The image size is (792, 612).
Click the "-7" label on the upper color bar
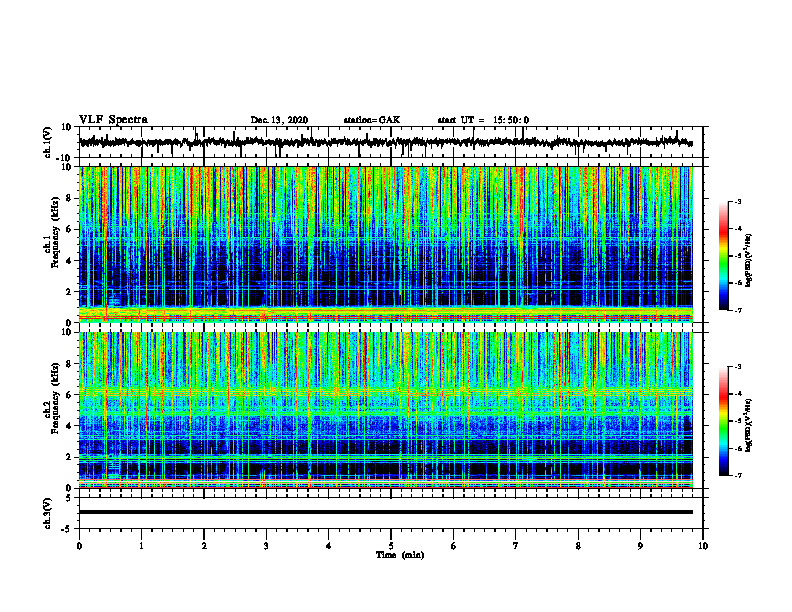(x=738, y=310)
